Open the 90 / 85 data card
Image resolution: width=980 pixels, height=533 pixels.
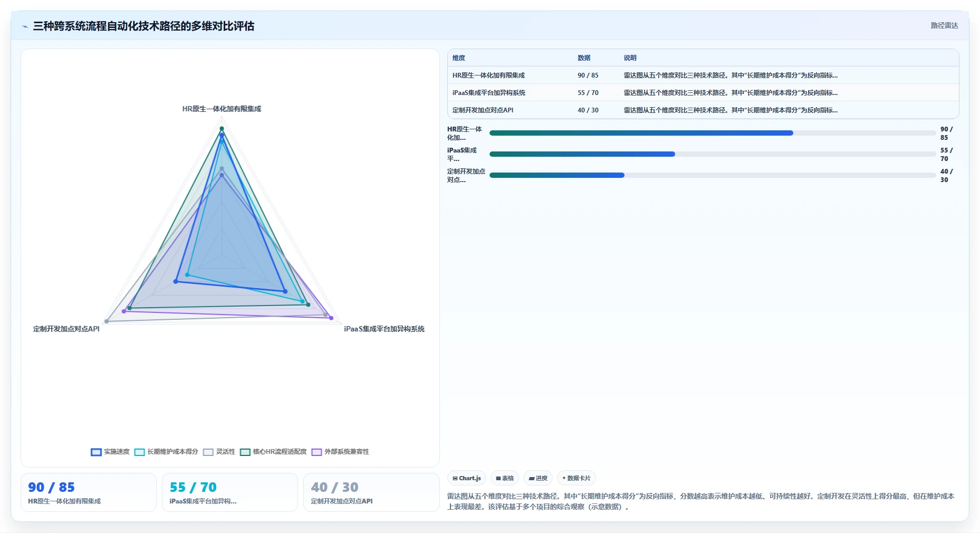pos(89,492)
